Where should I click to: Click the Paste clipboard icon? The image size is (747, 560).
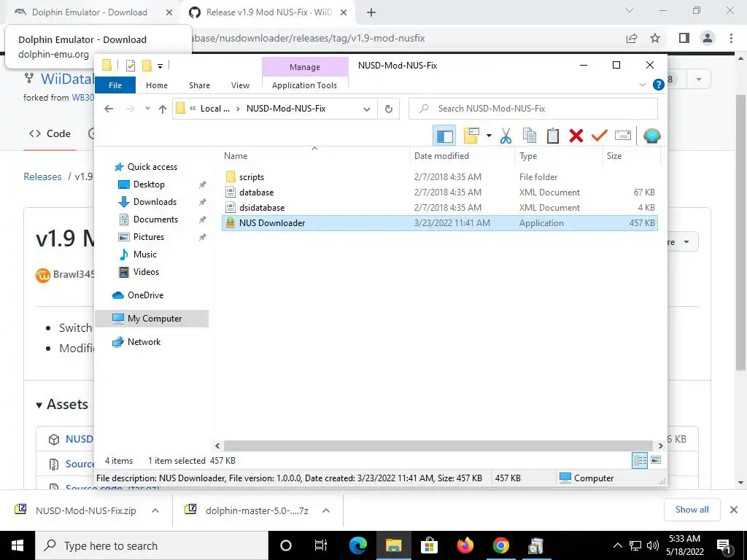[552, 136]
